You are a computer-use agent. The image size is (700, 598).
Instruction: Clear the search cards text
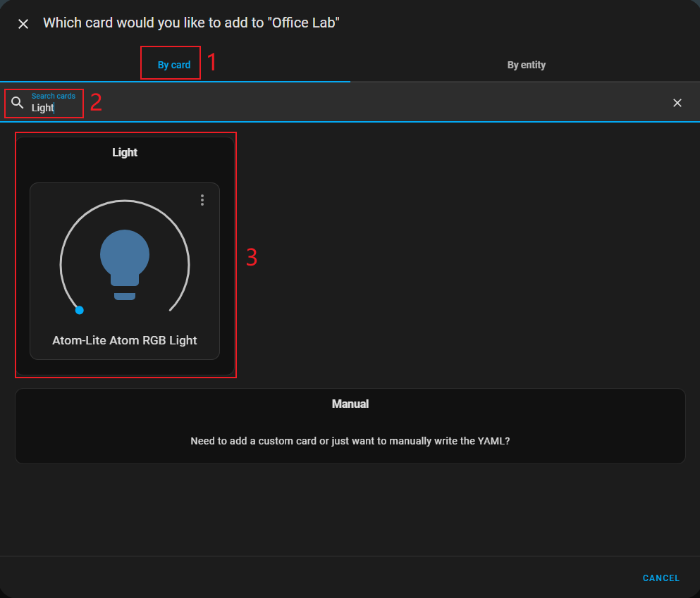click(677, 103)
